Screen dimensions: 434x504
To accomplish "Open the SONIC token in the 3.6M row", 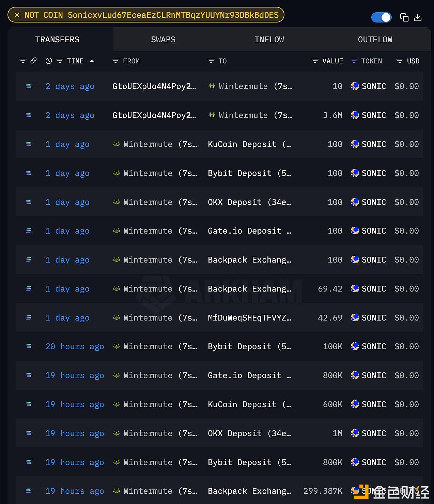I will point(369,115).
